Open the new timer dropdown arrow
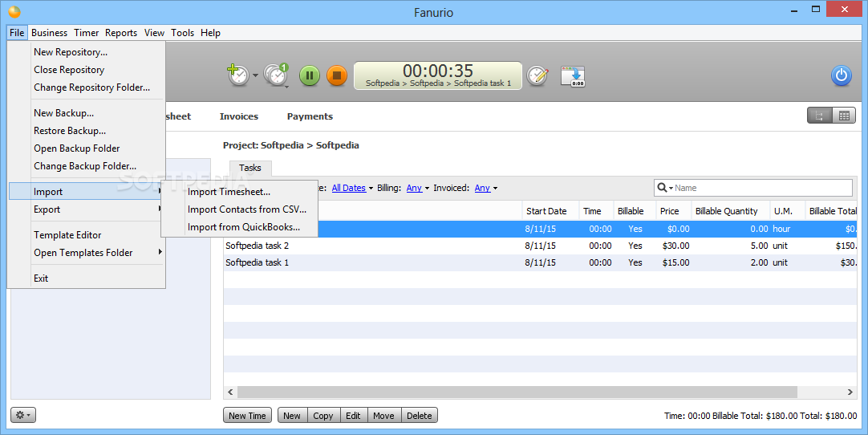Viewport: 868px width, 435px height. tap(255, 75)
